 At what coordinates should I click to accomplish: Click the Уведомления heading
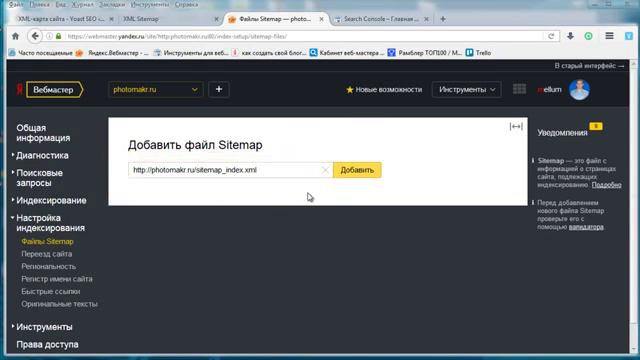tap(562, 133)
